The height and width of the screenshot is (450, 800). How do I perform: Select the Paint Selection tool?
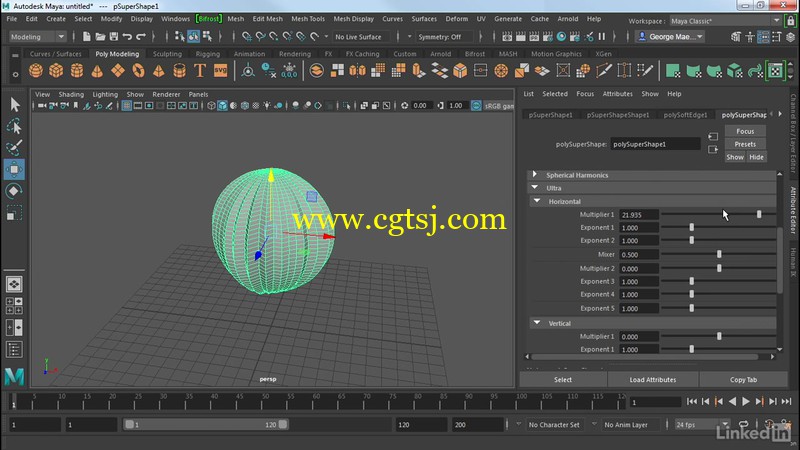pyautogui.click(x=14, y=148)
